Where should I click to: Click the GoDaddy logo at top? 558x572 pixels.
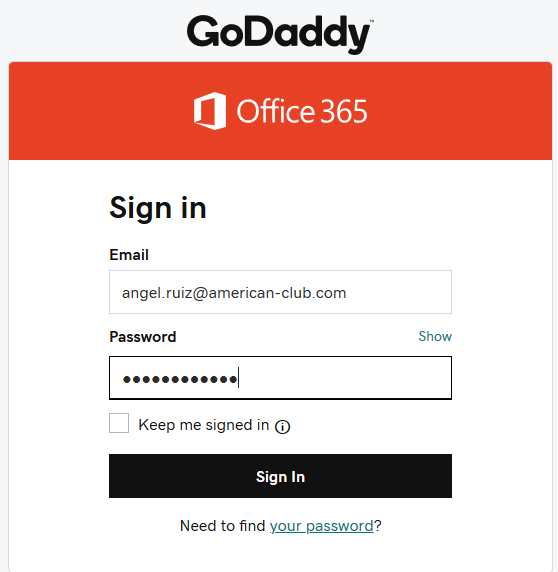pyautogui.click(x=280, y=35)
